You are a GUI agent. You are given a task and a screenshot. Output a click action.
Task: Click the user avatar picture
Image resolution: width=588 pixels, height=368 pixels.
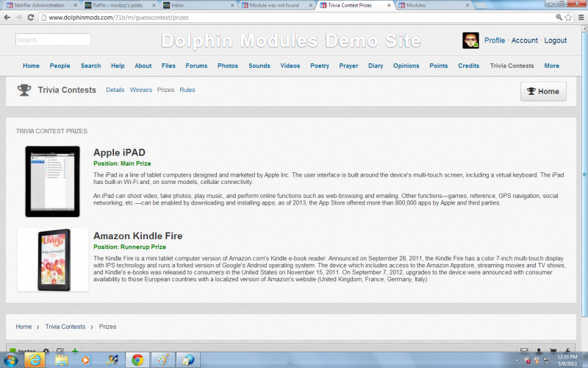click(470, 40)
